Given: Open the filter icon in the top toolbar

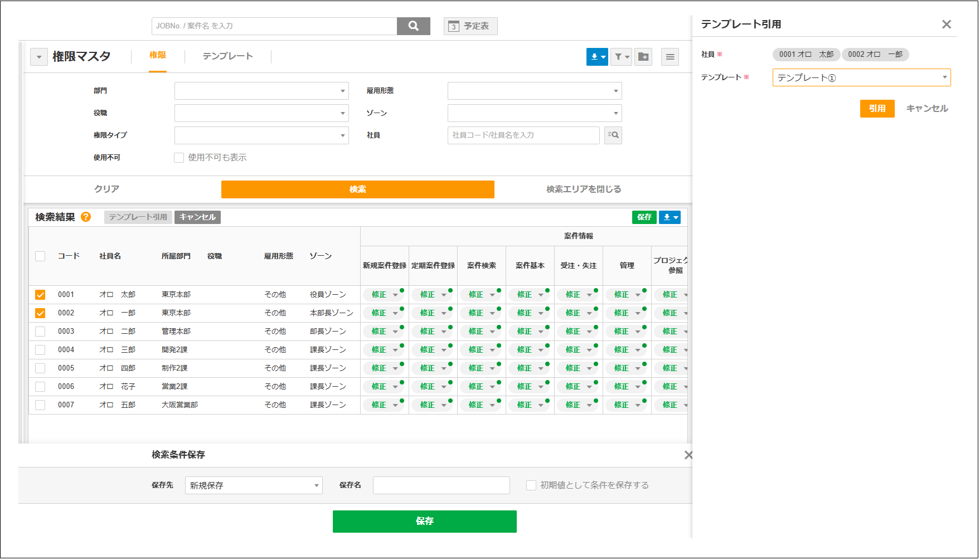Looking at the screenshot, I should [x=620, y=57].
